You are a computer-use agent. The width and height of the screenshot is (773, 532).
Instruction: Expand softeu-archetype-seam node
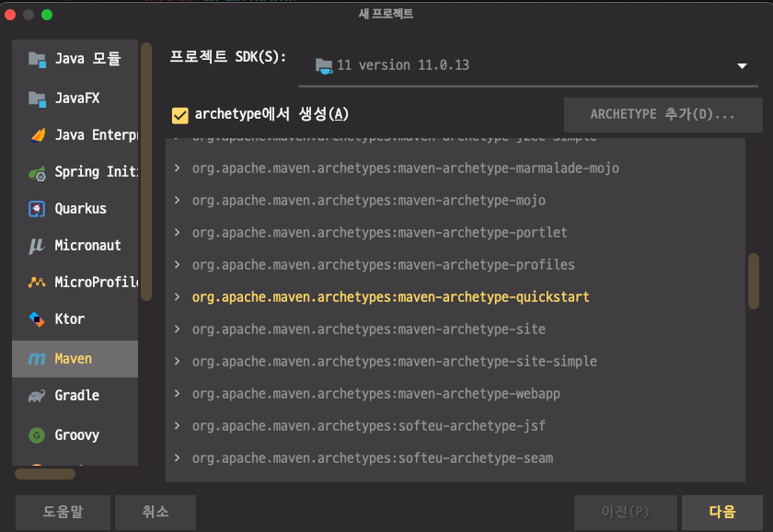[x=177, y=458]
